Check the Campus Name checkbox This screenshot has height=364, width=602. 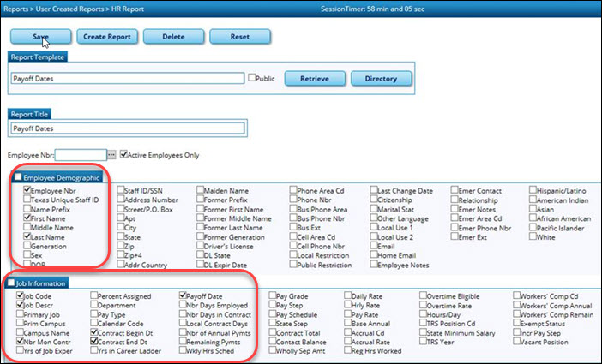coord(20,331)
